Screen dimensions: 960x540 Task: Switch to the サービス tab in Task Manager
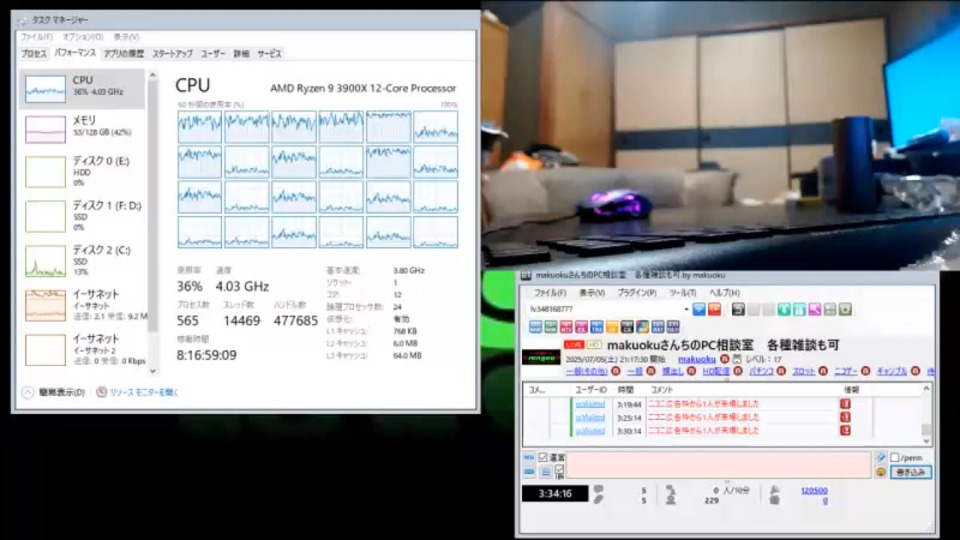[269, 54]
